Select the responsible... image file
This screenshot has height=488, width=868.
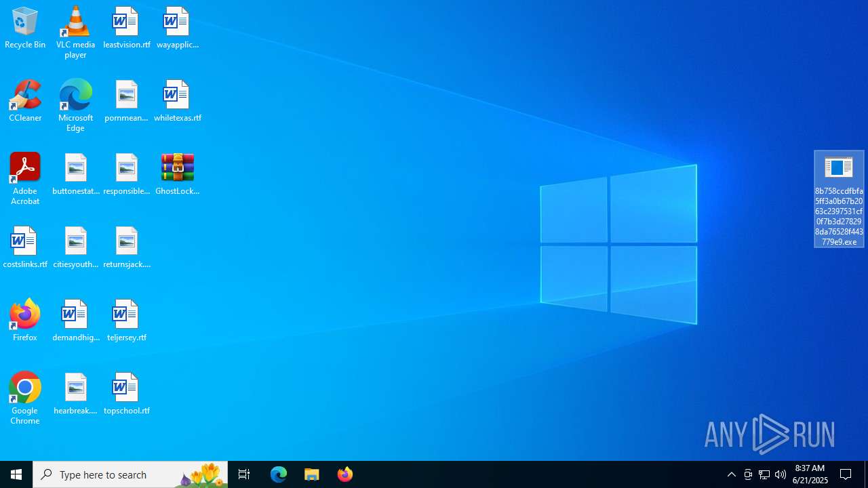pyautogui.click(x=126, y=174)
